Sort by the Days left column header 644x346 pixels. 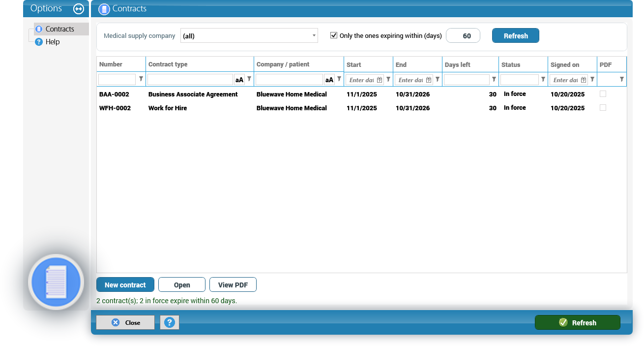(x=470, y=64)
